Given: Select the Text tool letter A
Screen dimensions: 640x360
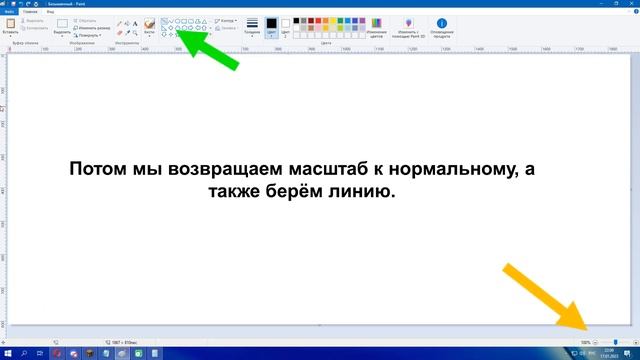Looking at the screenshot, I should click(135, 24).
